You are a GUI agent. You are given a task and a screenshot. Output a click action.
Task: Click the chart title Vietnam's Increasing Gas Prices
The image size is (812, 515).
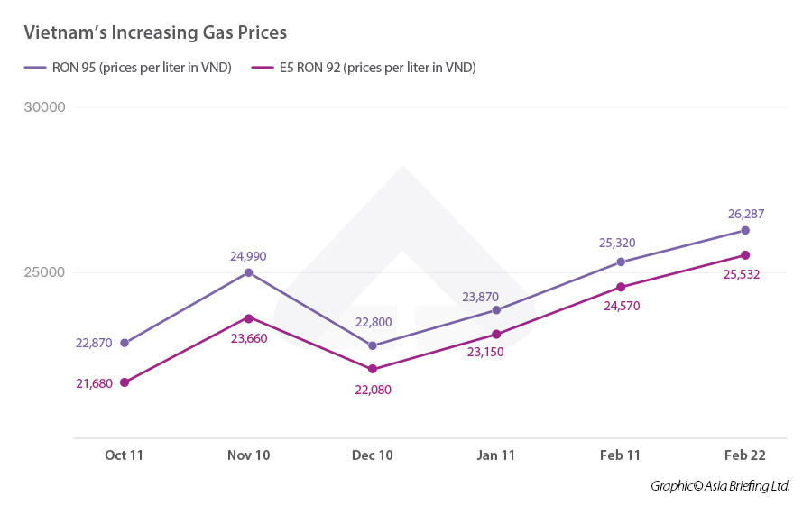click(155, 33)
